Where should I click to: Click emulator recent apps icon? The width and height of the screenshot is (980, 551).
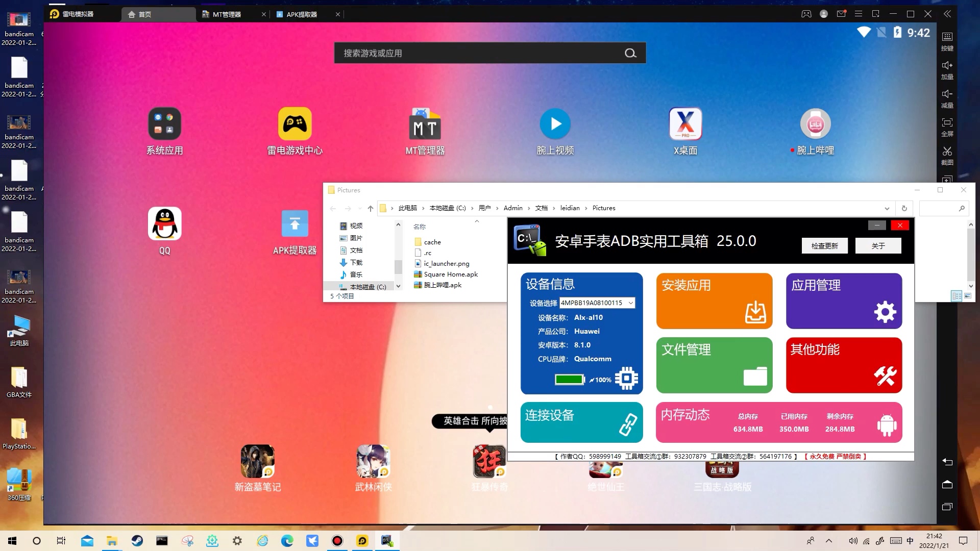click(x=947, y=507)
